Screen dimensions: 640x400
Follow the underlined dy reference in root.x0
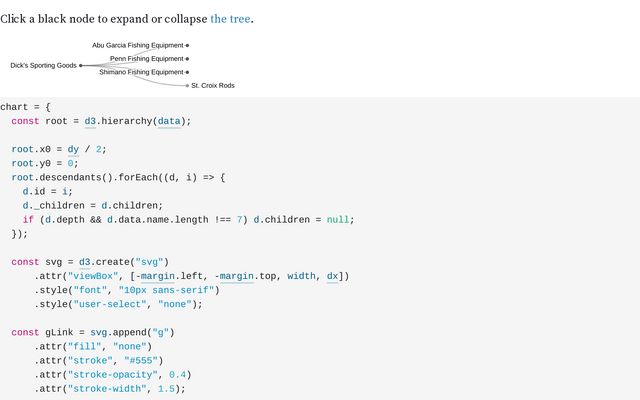[x=73, y=148]
